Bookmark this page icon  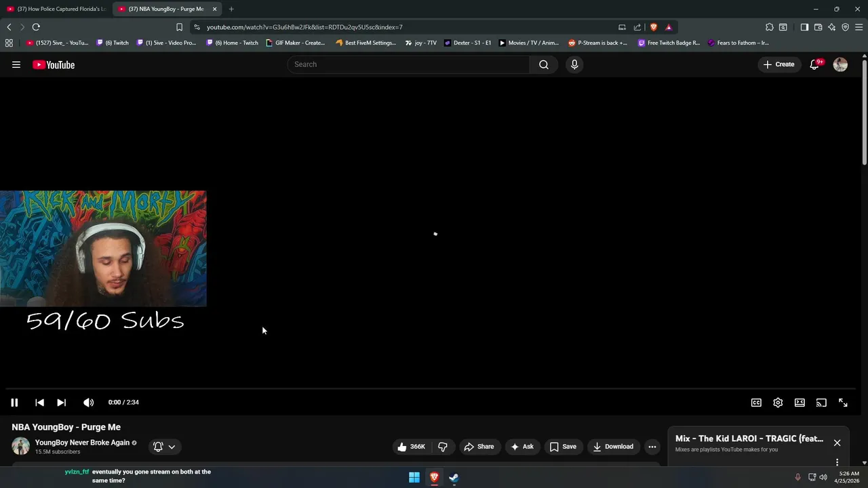tap(179, 27)
